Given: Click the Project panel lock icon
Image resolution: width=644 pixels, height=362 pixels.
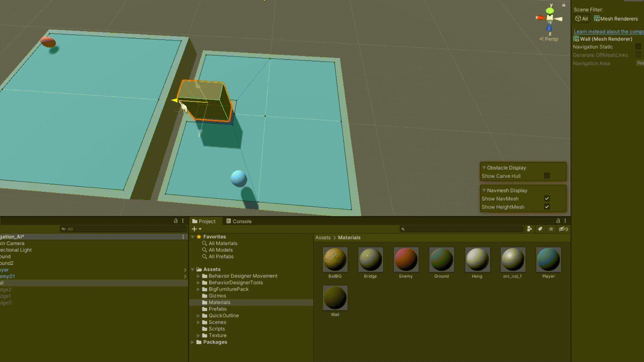Looking at the screenshot, I should tap(558, 221).
